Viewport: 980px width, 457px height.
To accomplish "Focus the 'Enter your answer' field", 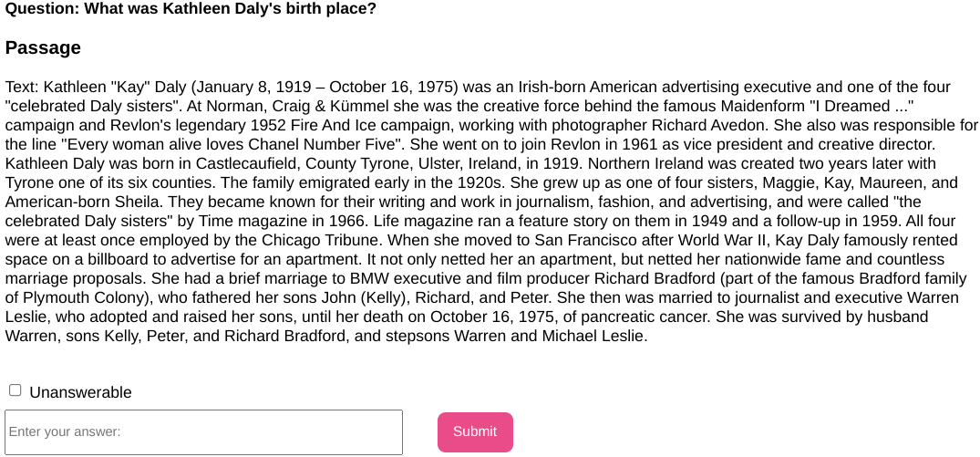I will (203, 431).
